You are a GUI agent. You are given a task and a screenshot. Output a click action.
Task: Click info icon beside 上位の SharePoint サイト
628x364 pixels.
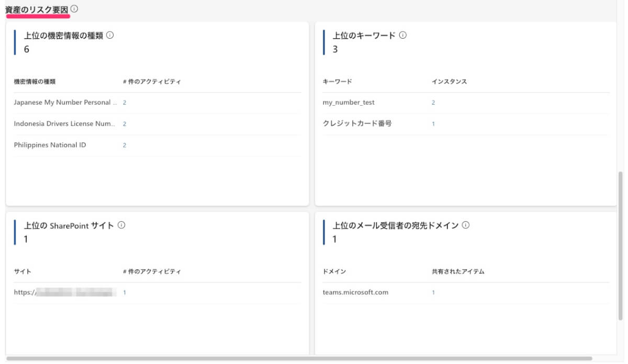121,225
